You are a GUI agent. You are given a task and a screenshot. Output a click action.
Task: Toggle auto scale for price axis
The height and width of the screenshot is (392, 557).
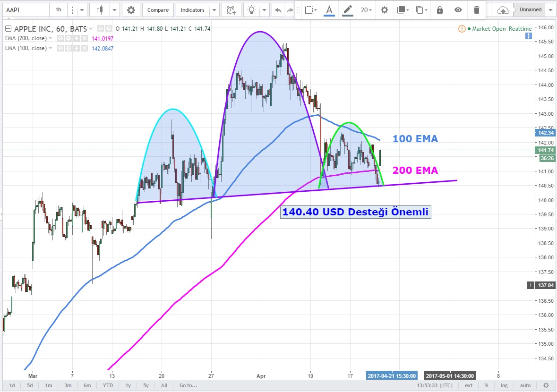pyautogui.click(x=525, y=385)
